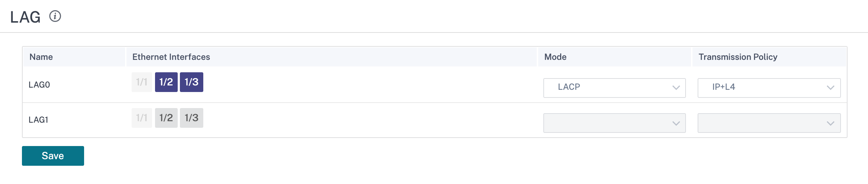Select the LAG0 row name
868x184 pixels.
(39, 85)
